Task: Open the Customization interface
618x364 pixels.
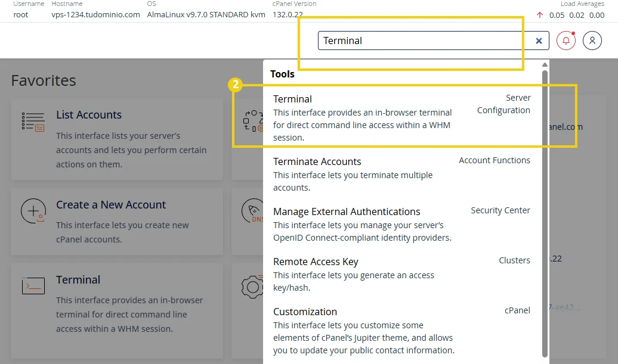Action: tap(305, 312)
